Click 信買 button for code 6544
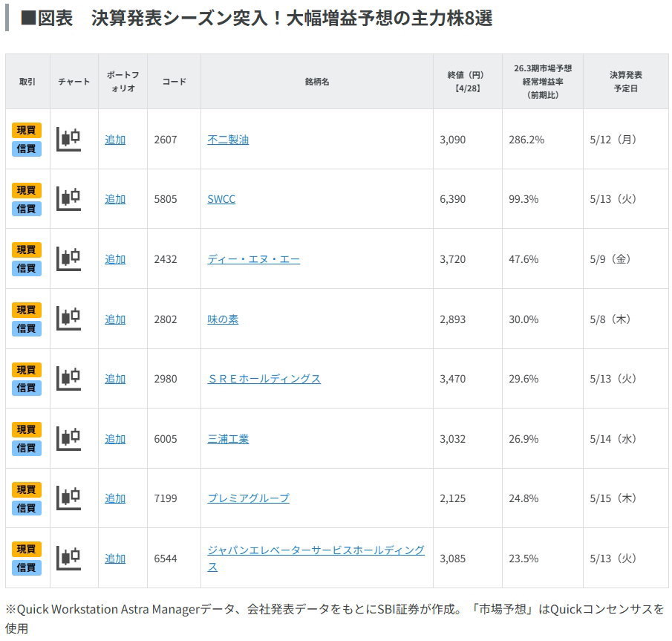 point(27,567)
